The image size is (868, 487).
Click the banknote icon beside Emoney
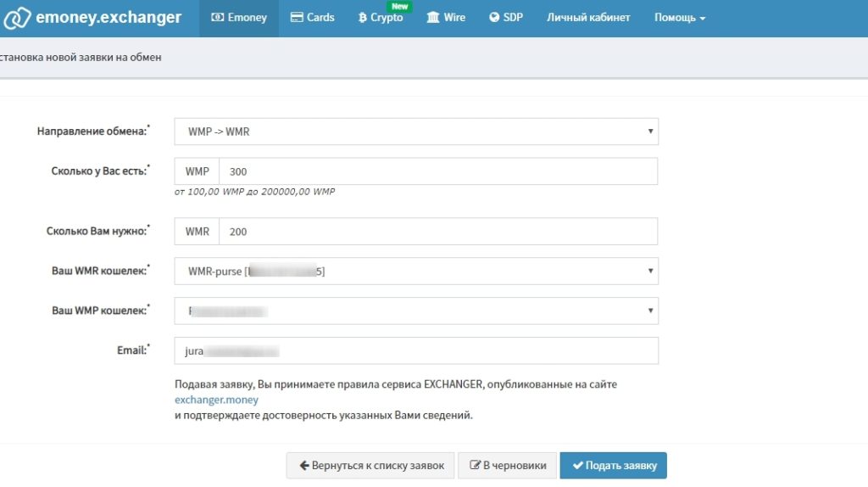click(218, 18)
